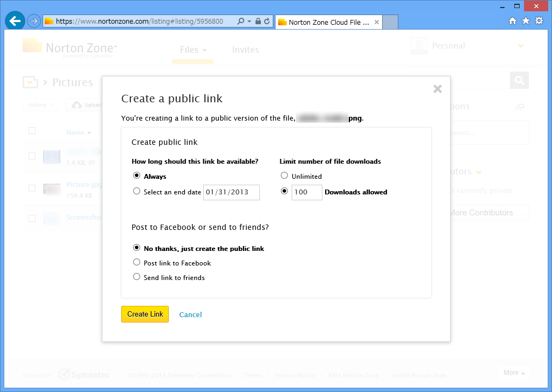The image size is (552, 392).
Task: Click the folder icon before Pictures breadcrumb
Action: coord(30,82)
